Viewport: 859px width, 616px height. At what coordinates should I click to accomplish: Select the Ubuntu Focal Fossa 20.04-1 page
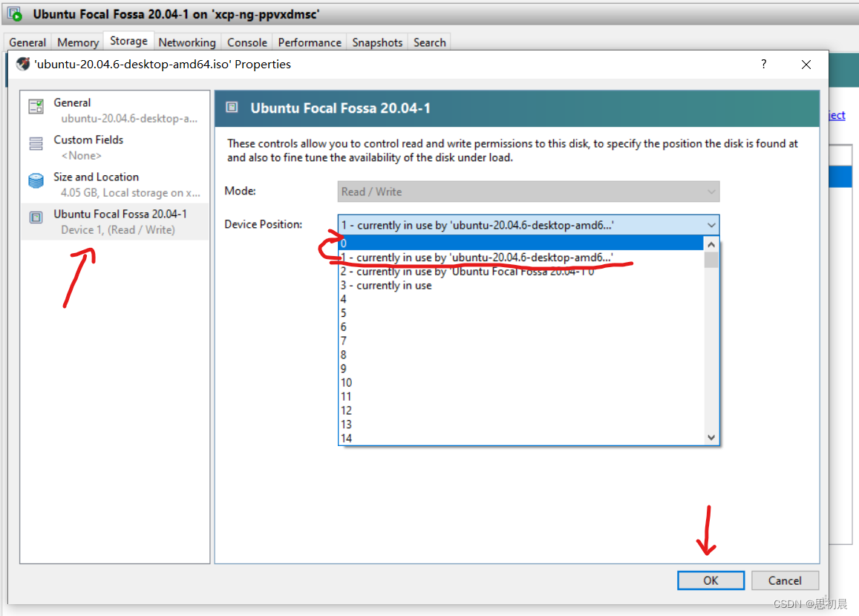coord(115,222)
